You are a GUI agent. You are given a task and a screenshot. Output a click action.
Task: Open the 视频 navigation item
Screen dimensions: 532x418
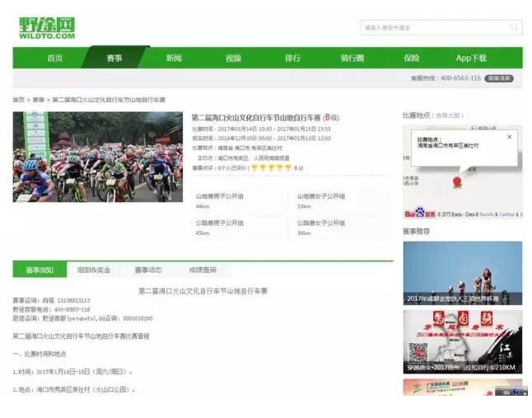233,58
